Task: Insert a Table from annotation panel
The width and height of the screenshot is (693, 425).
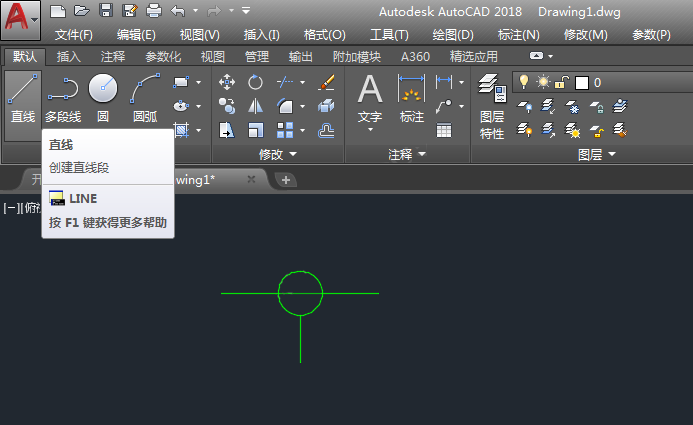Action: 444,130
